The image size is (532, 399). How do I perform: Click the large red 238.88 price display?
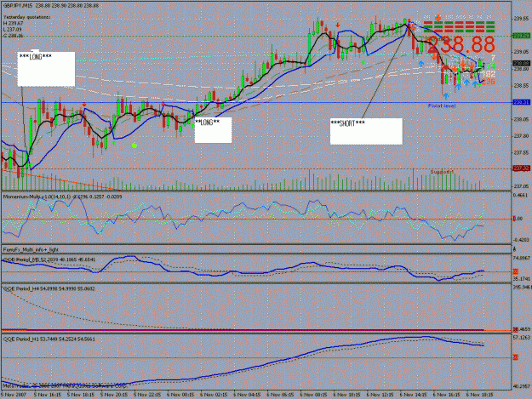click(461, 44)
